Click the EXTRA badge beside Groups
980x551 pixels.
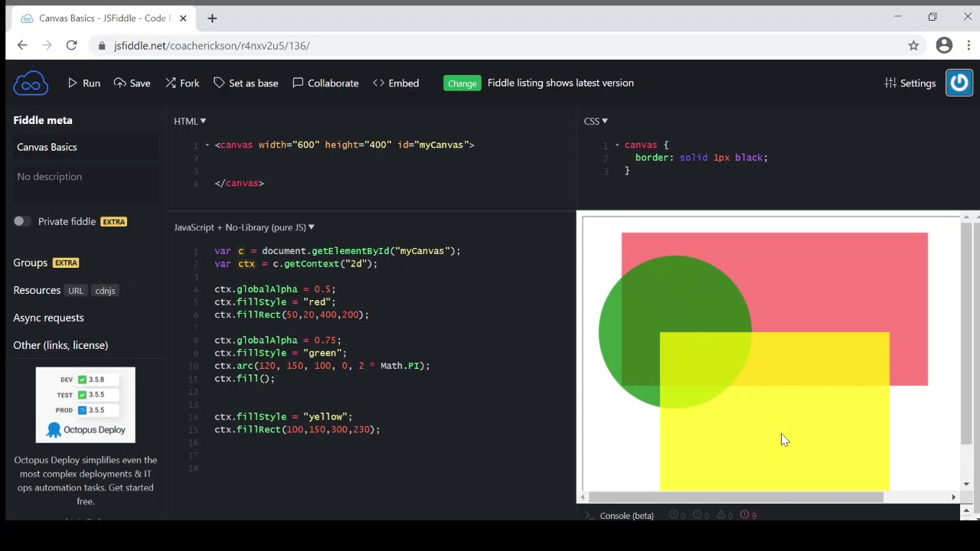(66, 263)
